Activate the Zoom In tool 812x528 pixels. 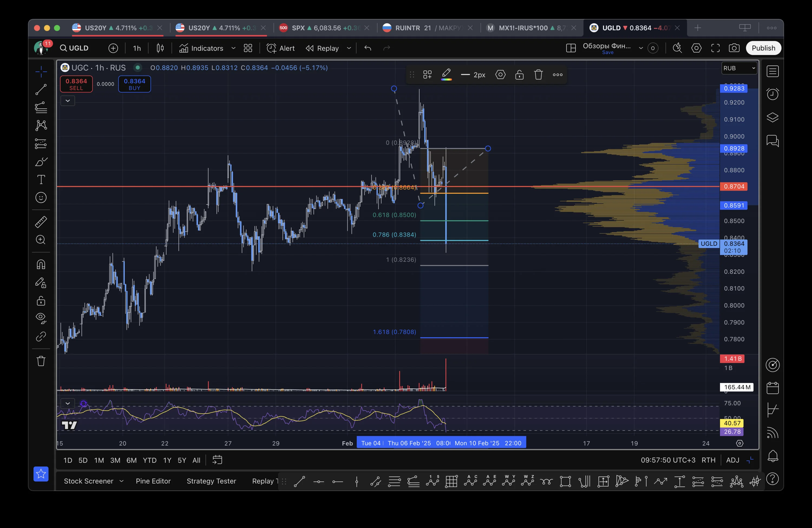point(41,240)
